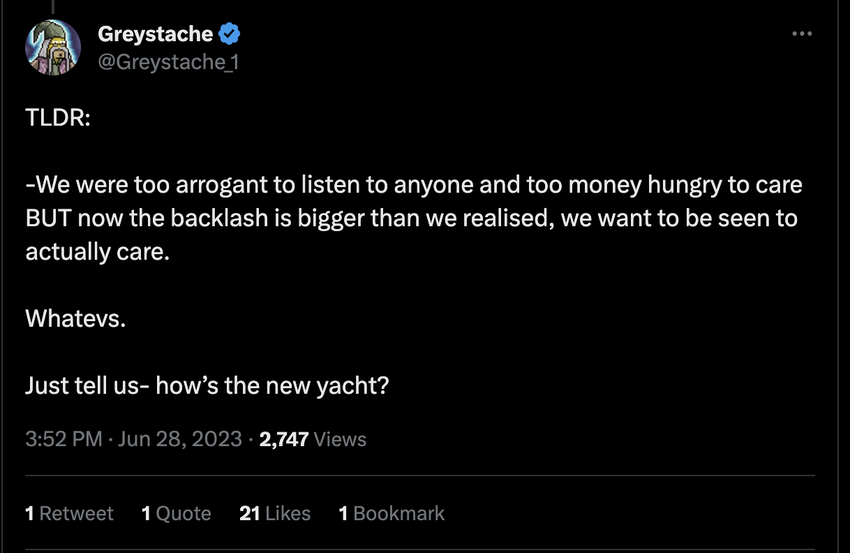Open the @Greystache_1 handle link
Image resolution: width=850 pixels, height=553 pixels.
pos(168,62)
